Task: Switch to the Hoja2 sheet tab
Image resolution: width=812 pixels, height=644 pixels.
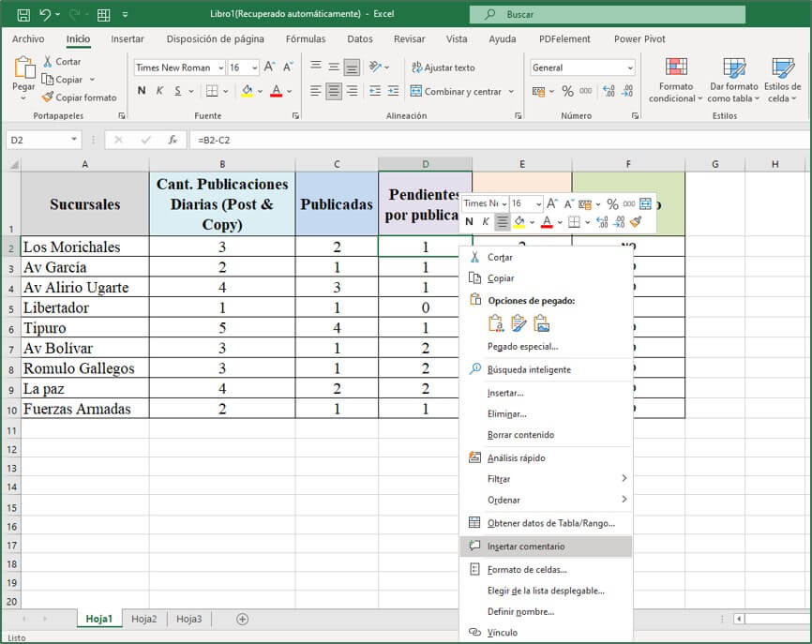Action: [x=143, y=619]
